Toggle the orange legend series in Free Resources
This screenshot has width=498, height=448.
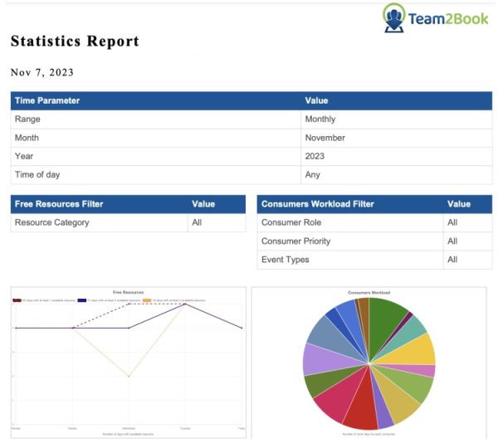(x=148, y=300)
